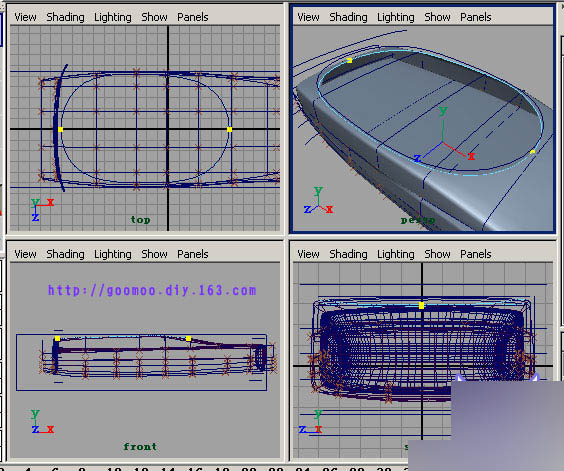Open Panels menu in top viewport
The width and height of the screenshot is (564, 471).
coord(193,17)
